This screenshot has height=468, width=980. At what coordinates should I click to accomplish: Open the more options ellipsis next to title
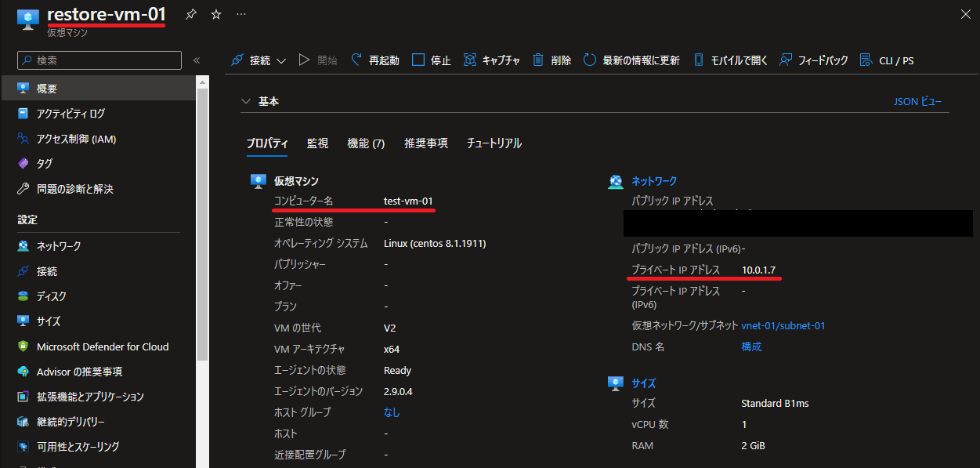241,15
